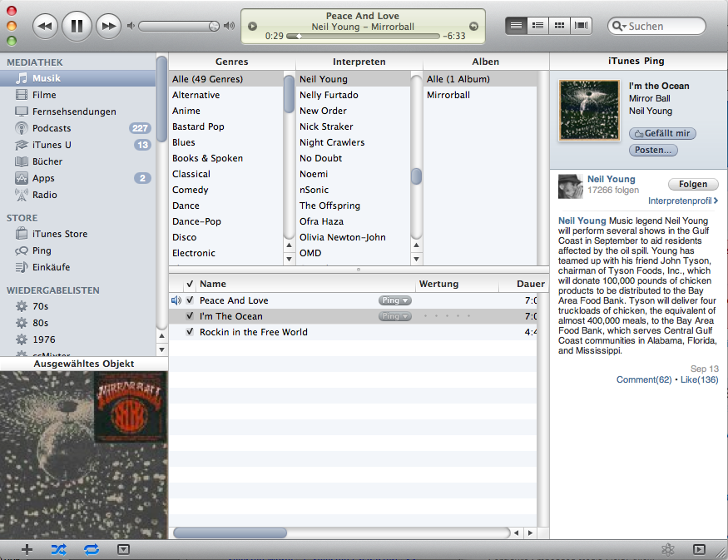Switch to Cover Flow view
This screenshot has height=560, width=728.
point(582,26)
